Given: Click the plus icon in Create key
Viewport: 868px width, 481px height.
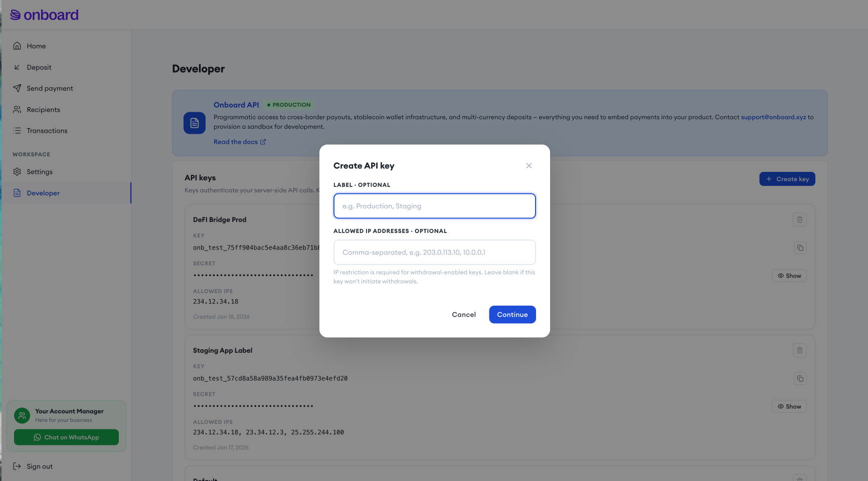Looking at the screenshot, I should 769,179.
